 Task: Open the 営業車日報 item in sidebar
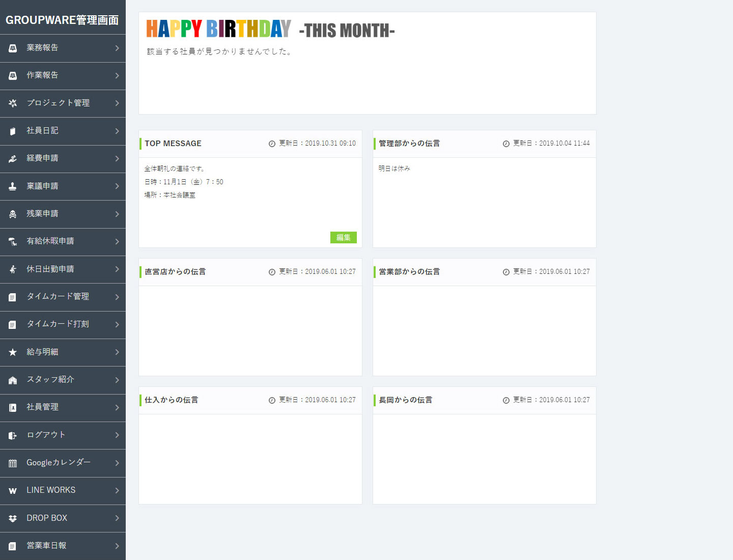point(46,545)
